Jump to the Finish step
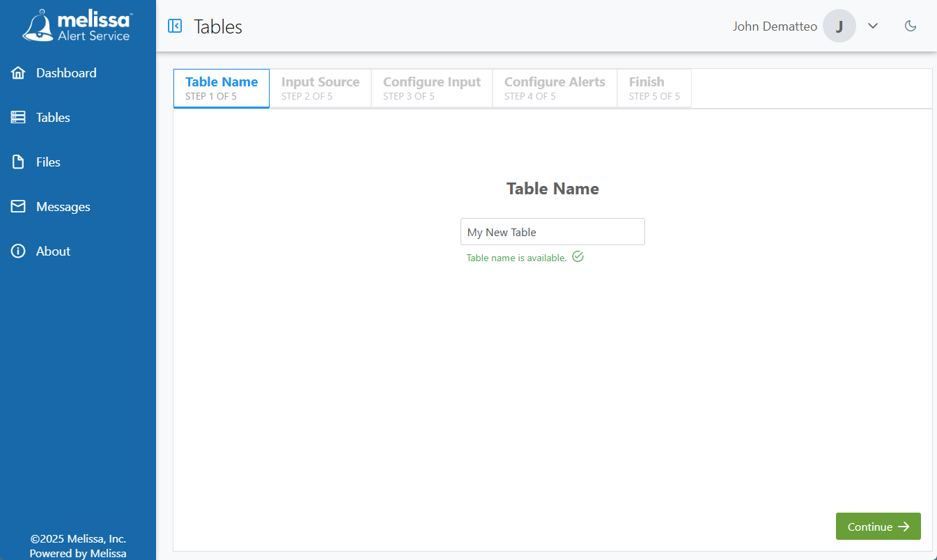The image size is (937, 560). pos(653,88)
